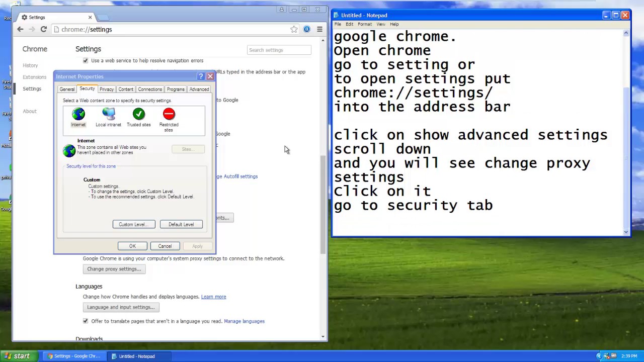644x362 pixels.
Task: Open Extensions in Chrome sidebar
Action: [x=34, y=77]
